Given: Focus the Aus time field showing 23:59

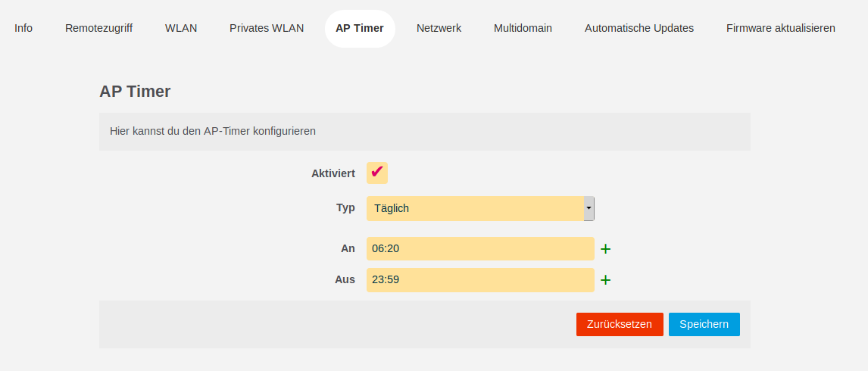Looking at the screenshot, I should click(x=480, y=280).
